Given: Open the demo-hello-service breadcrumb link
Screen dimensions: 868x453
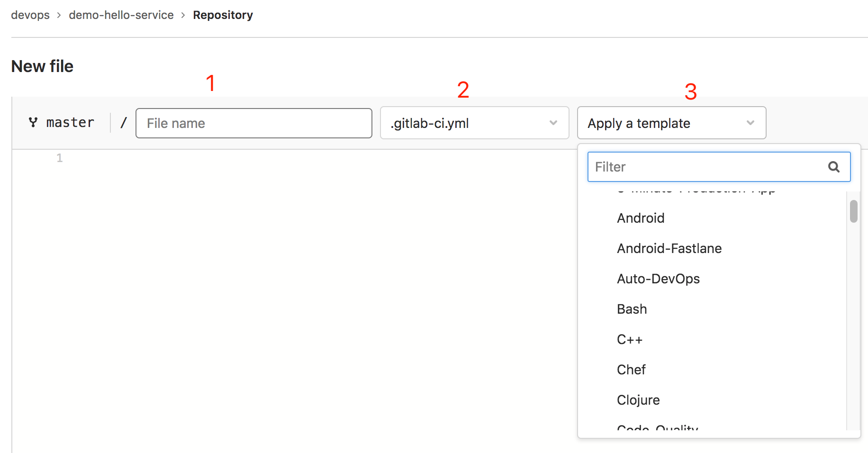Looking at the screenshot, I should pos(121,15).
